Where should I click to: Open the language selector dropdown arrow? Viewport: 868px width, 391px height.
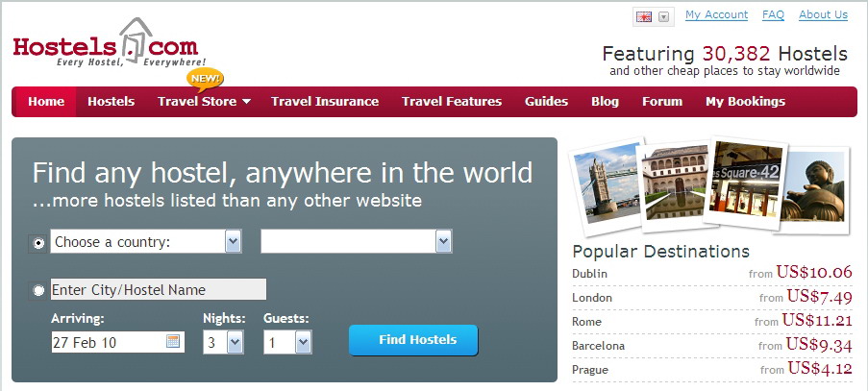tap(663, 16)
